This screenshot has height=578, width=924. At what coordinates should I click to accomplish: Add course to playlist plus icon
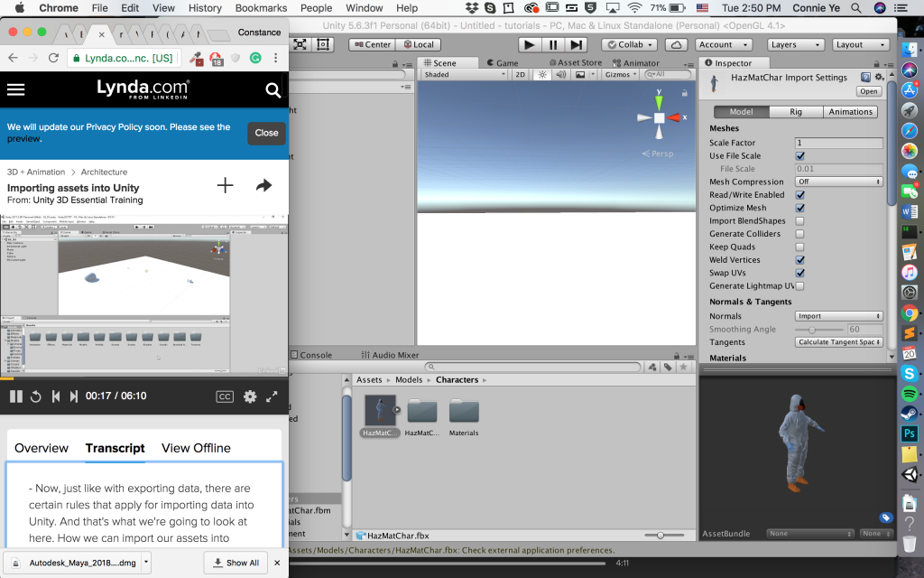tap(225, 186)
